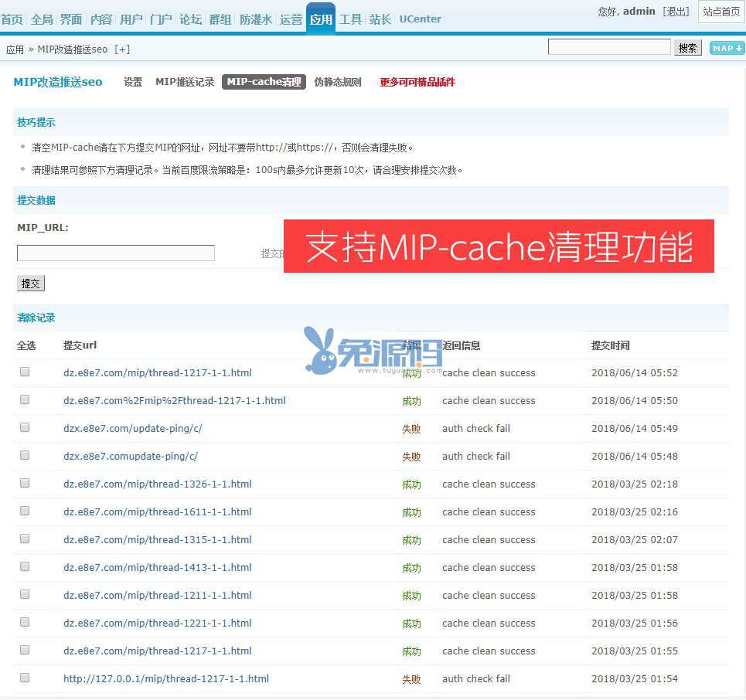Check the dzx.e8e7.comupdate-ping/c/ row checkbox
The image size is (746, 700).
click(25, 455)
